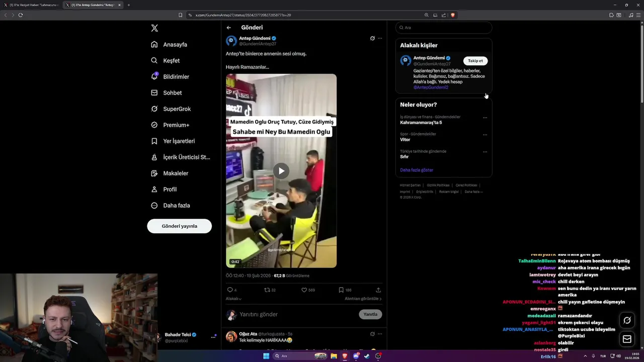Image resolution: width=644 pixels, height=362 pixels.
Task: Open the three-dot menu on Oğuz Ata's reply
Action: 380,334
